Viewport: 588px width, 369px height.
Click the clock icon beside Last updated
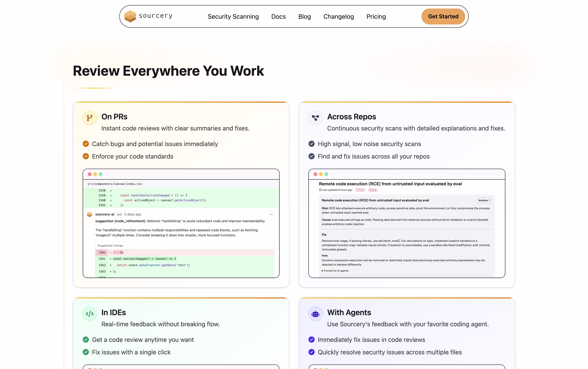[x=320, y=190]
